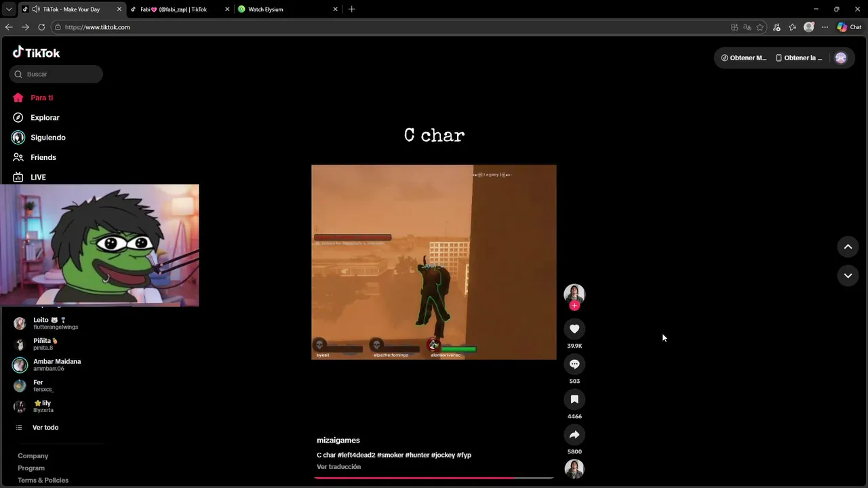The image size is (868, 488).
Task: Mute the TikTok tab via speaker icon
Action: click(x=35, y=9)
